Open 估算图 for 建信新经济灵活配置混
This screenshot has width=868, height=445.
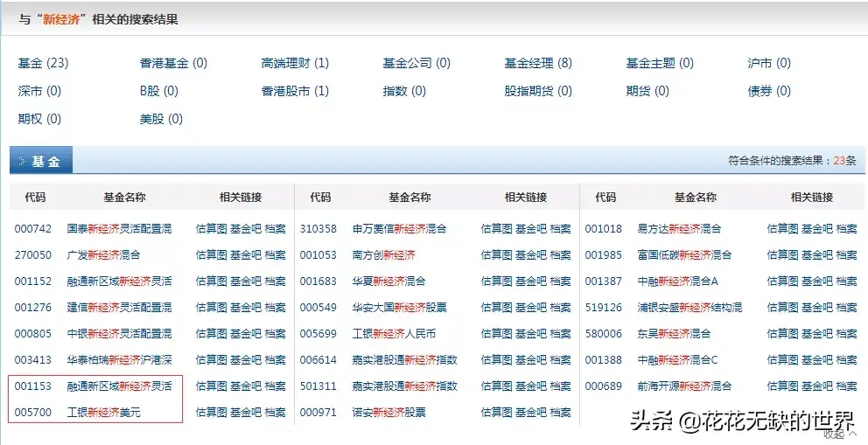(x=211, y=307)
